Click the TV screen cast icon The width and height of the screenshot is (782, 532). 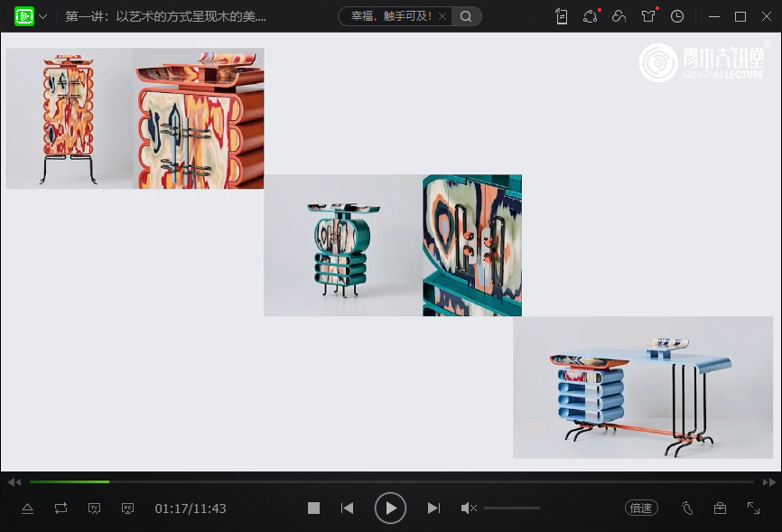point(94,509)
